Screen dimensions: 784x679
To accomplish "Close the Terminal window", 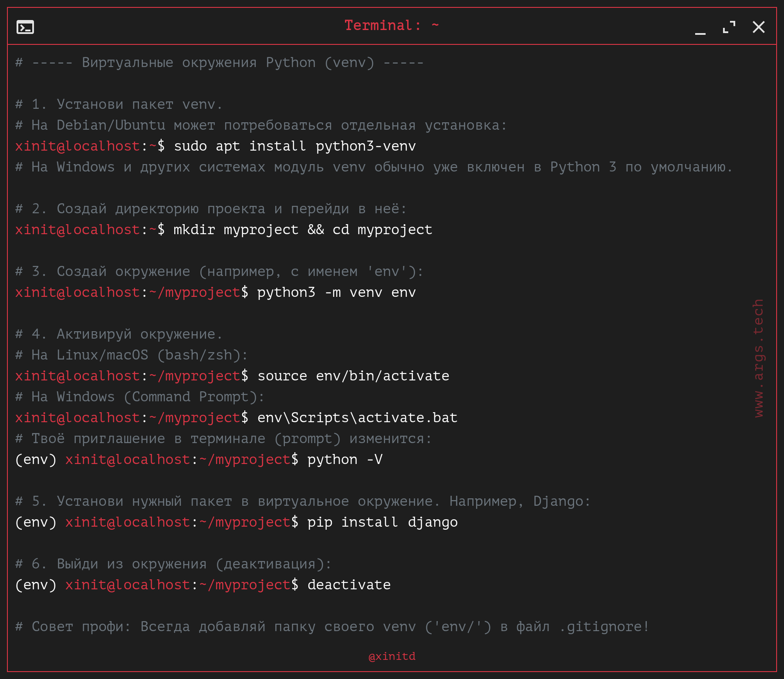I will [x=758, y=27].
